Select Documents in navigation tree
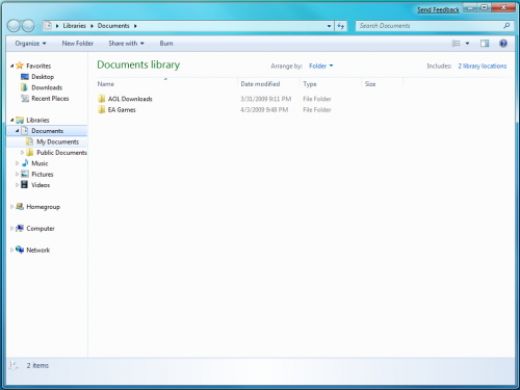Image resolution: width=520 pixels, height=390 pixels. [47, 131]
